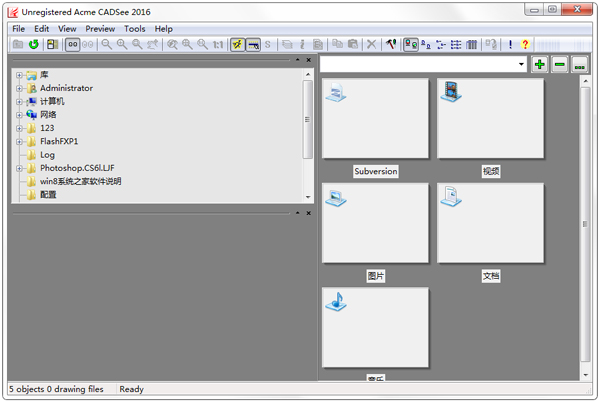
Task: Click the columns view toolbar icon
Action: click(x=471, y=44)
